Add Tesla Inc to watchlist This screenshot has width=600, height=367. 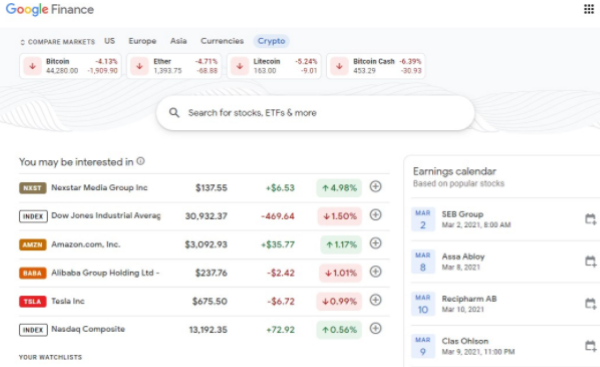pos(375,300)
